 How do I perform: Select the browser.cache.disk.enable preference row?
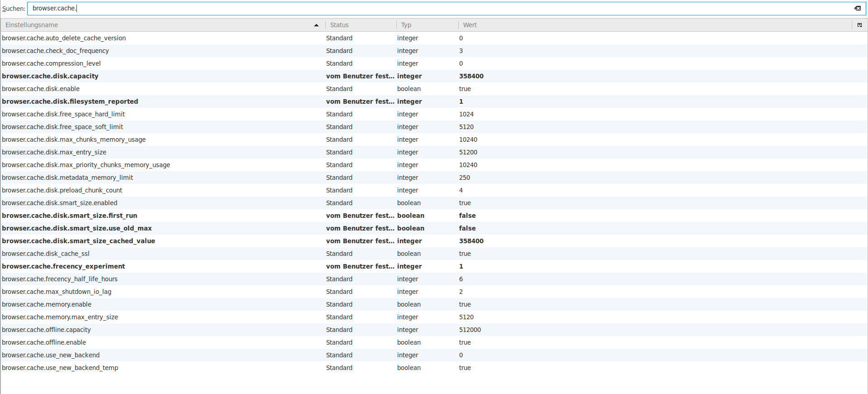[434, 89]
